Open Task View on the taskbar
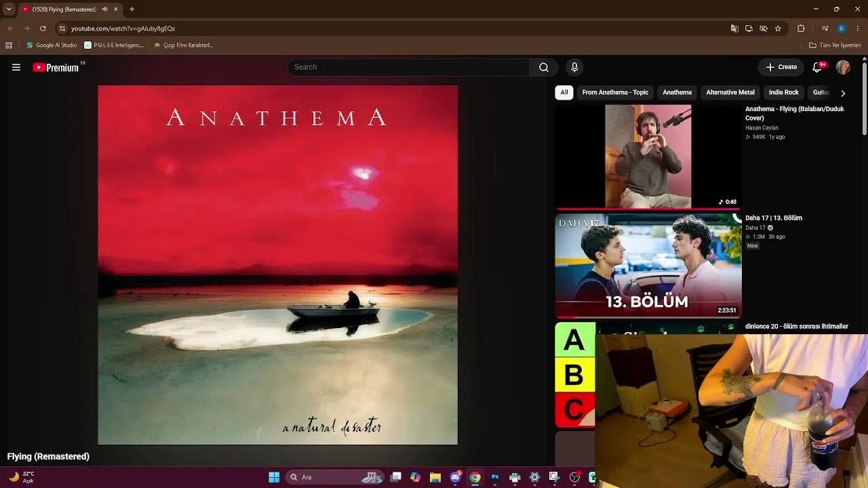868x488 pixels. (396, 477)
